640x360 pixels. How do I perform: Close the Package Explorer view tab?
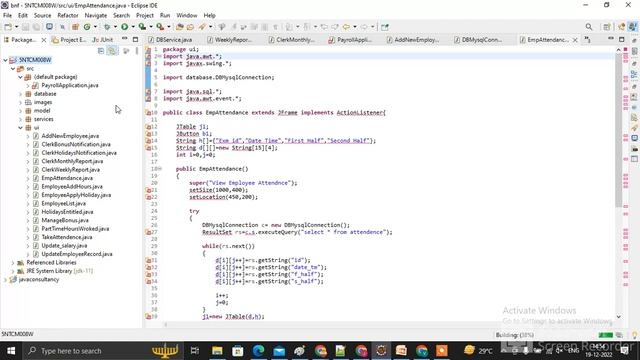44,40
